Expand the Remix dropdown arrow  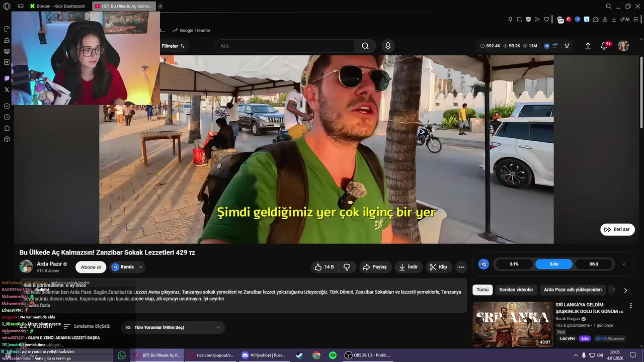(140, 267)
